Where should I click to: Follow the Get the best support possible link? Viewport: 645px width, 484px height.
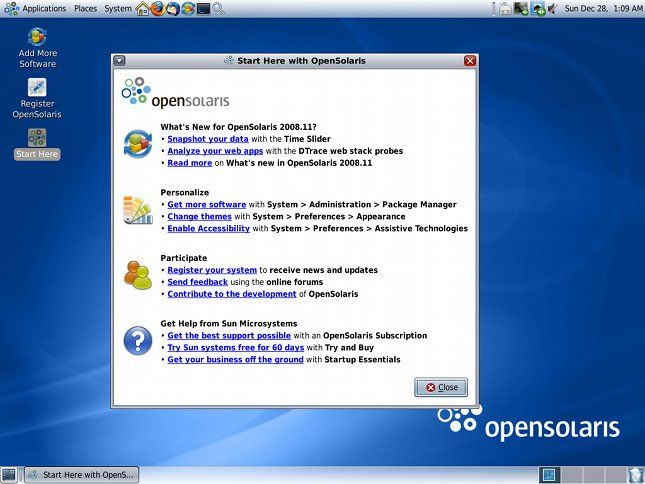tap(229, 336)
